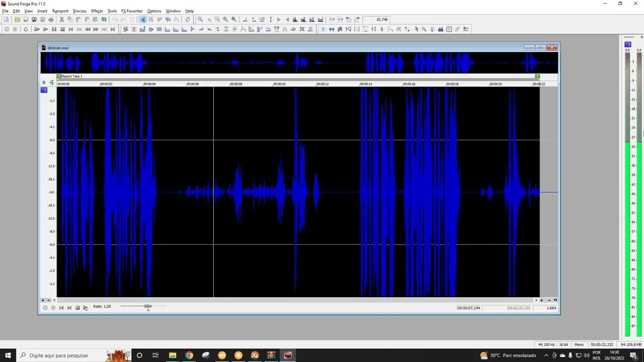The width and height of the screenshot is (644, 362).
Task: Click Go to End in direcao.wav window transport
Action: point(69,308)
